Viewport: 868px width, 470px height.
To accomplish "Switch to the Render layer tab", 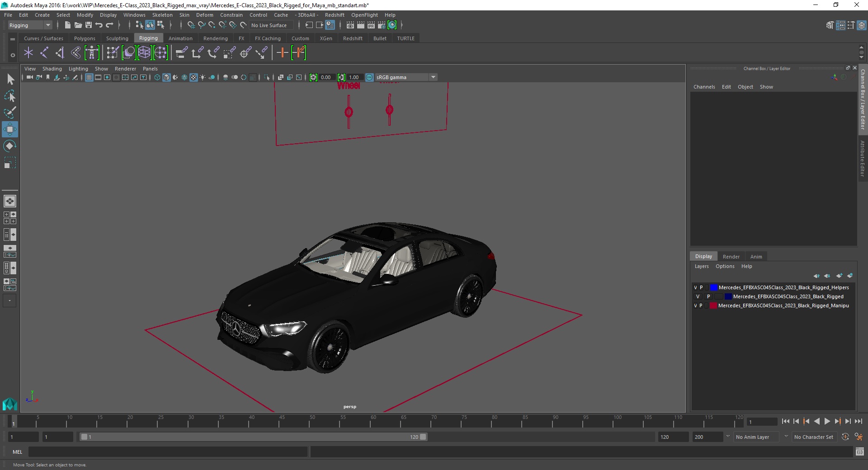I will [x=731, y=256].
